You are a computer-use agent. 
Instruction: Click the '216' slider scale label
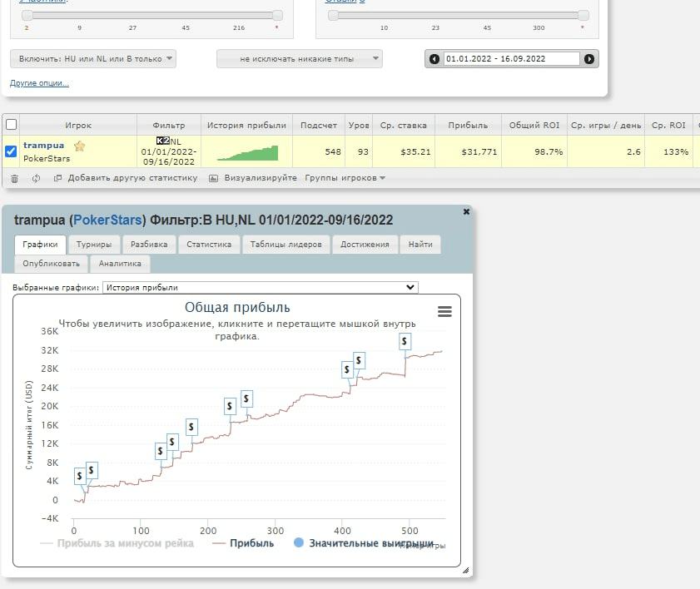[239, 27]
